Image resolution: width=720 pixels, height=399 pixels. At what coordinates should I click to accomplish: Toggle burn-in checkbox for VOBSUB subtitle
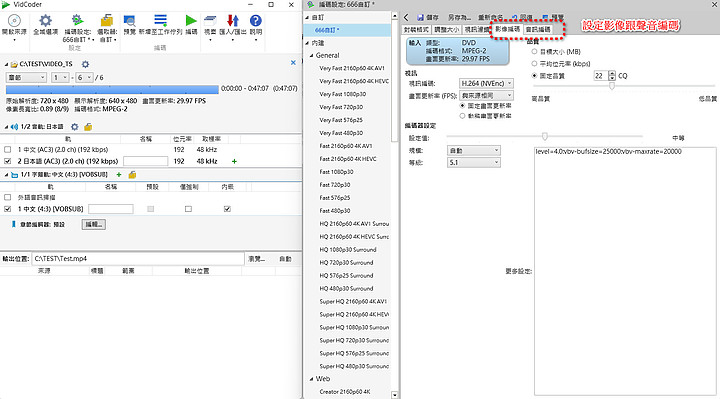click(227, 209)
